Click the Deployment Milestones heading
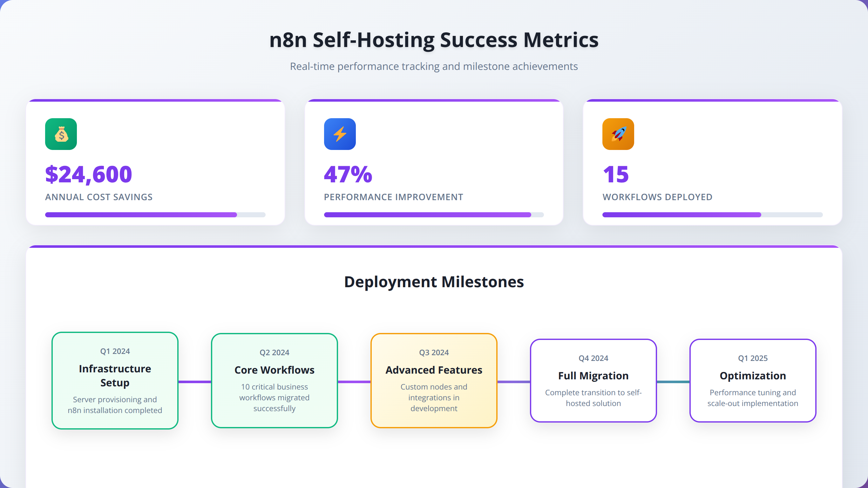This screenshot has height=488, width=868. 434,281
